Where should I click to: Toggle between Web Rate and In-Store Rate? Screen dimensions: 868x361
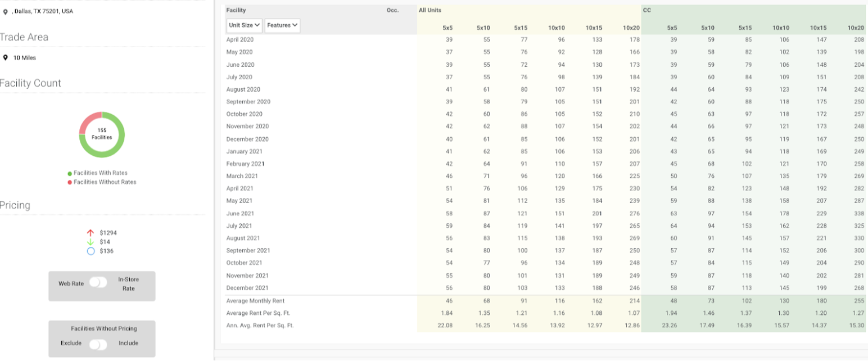point(98,283)
